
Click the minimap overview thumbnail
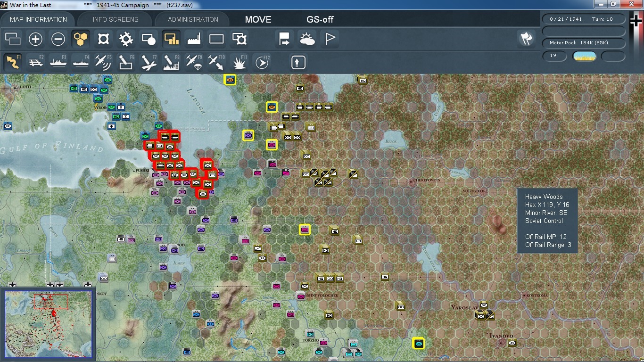pyautogui.click(x=49, y=325)
